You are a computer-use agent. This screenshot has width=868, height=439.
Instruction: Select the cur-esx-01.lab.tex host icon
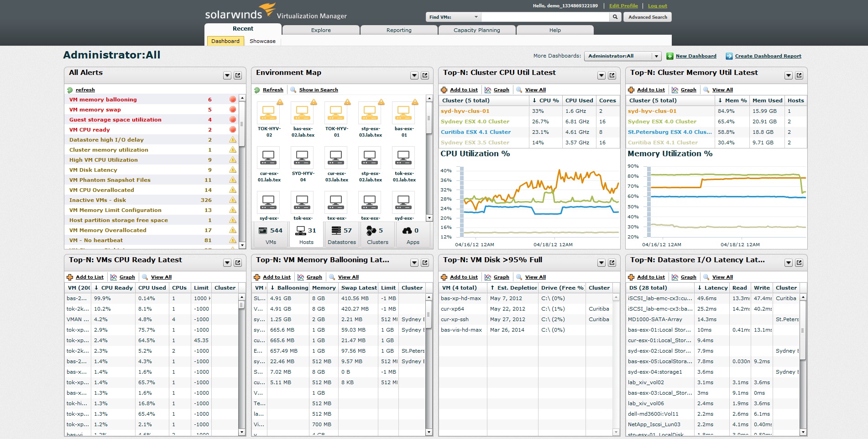268,157
